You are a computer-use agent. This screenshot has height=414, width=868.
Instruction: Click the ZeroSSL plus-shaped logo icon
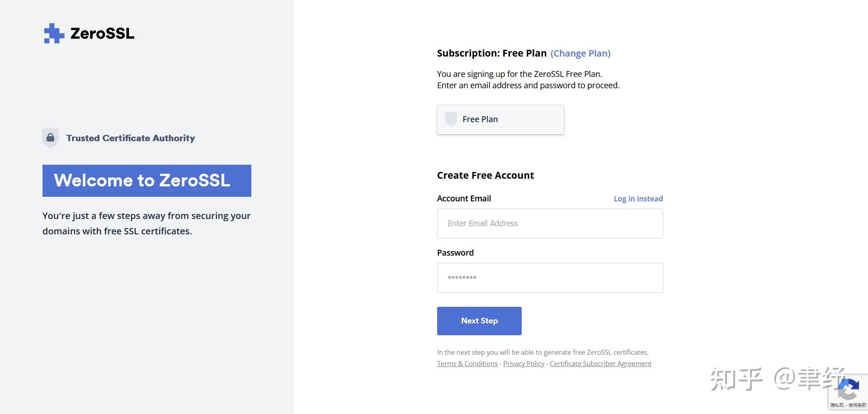54,33
